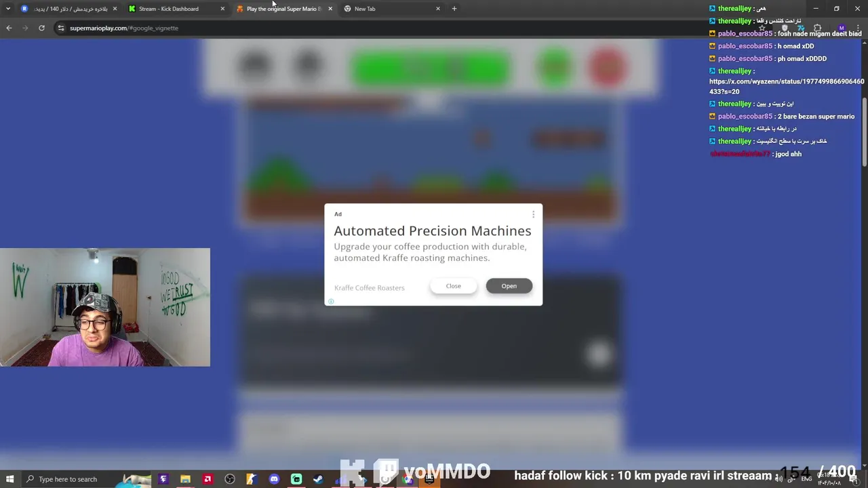
Task: Click the Automated Precision Machines headline
Action: [433, 231]
